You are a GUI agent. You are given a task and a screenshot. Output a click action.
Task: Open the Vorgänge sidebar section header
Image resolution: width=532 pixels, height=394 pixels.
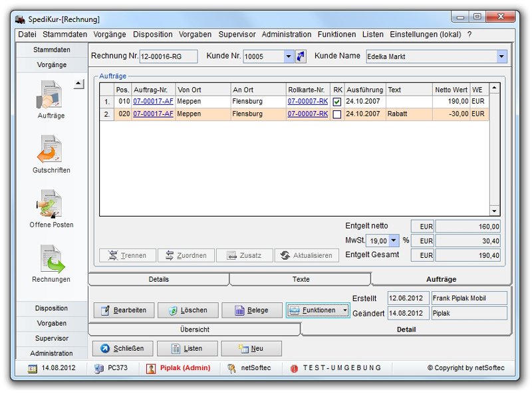[x=52, y=64]
